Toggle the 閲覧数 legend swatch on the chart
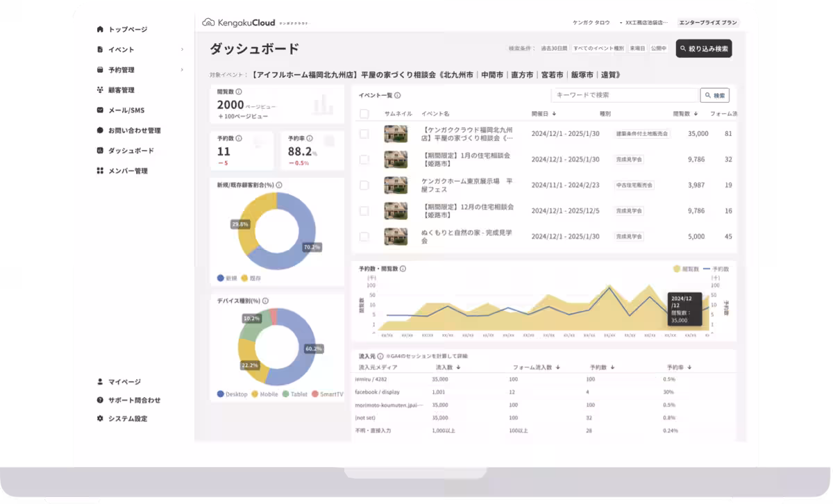 pos(676,268)
